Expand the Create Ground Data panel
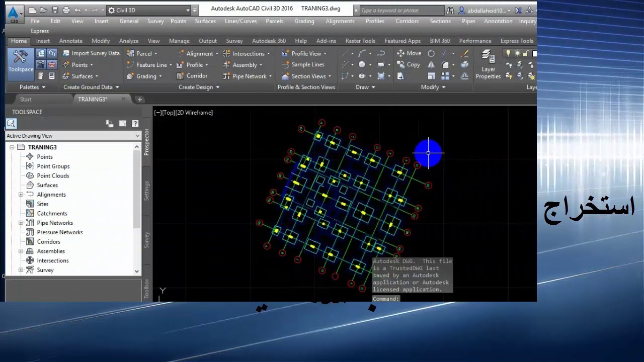The image size is (644, 362). coord(91,87)
